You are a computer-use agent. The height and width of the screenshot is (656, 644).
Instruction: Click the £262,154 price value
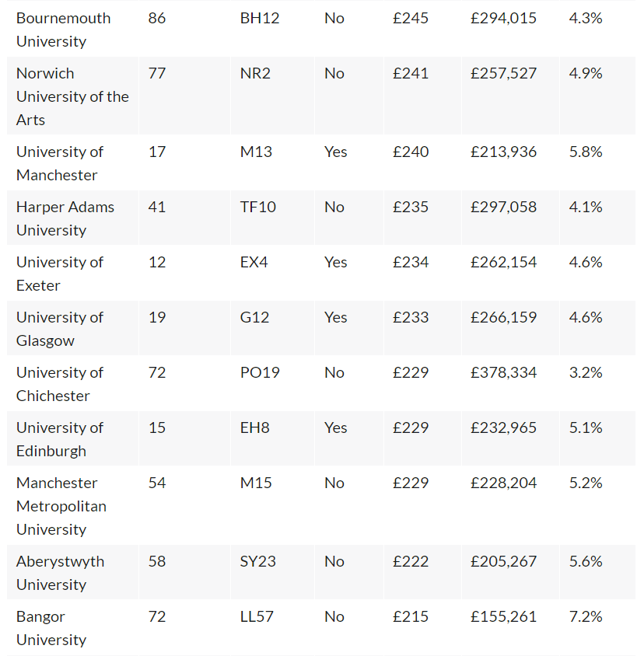[503, 262]
